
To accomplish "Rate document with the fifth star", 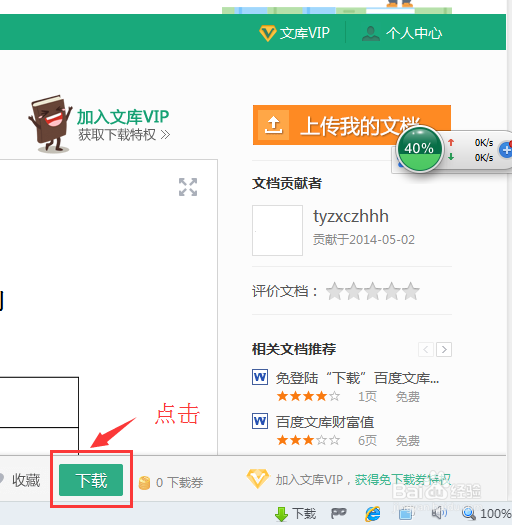I will [x=411, y=291].
